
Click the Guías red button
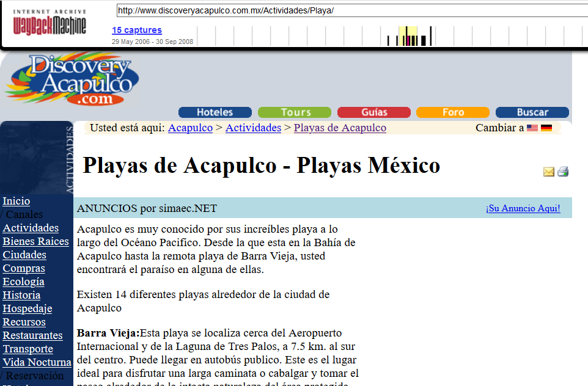tap(373, 112)
